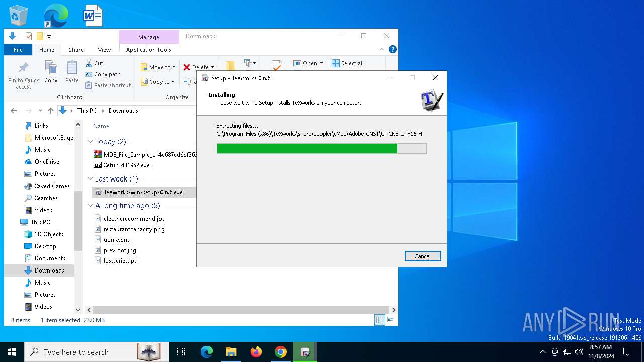Open Firefox from the taskbar

[x=256, y=352]
